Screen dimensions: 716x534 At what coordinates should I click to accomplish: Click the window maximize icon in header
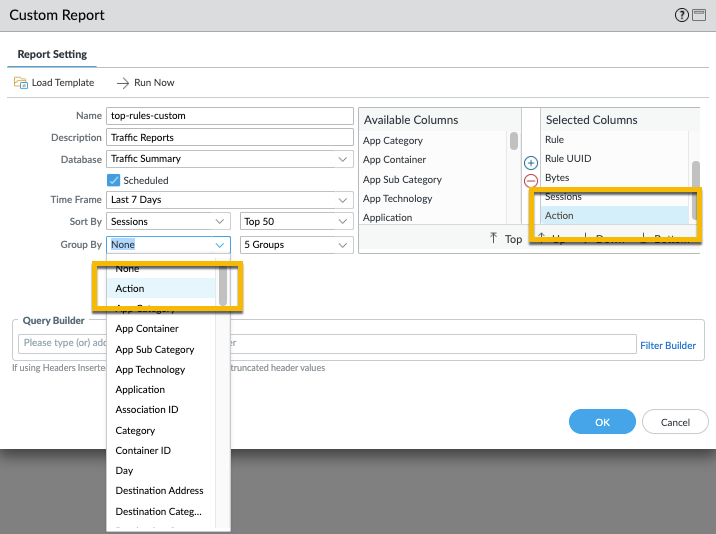tap(699, 15)
